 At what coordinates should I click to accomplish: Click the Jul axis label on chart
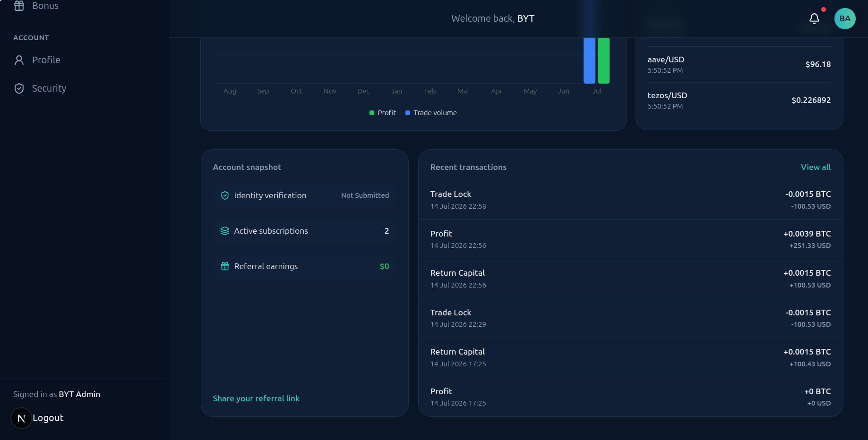tap(597, 91)
